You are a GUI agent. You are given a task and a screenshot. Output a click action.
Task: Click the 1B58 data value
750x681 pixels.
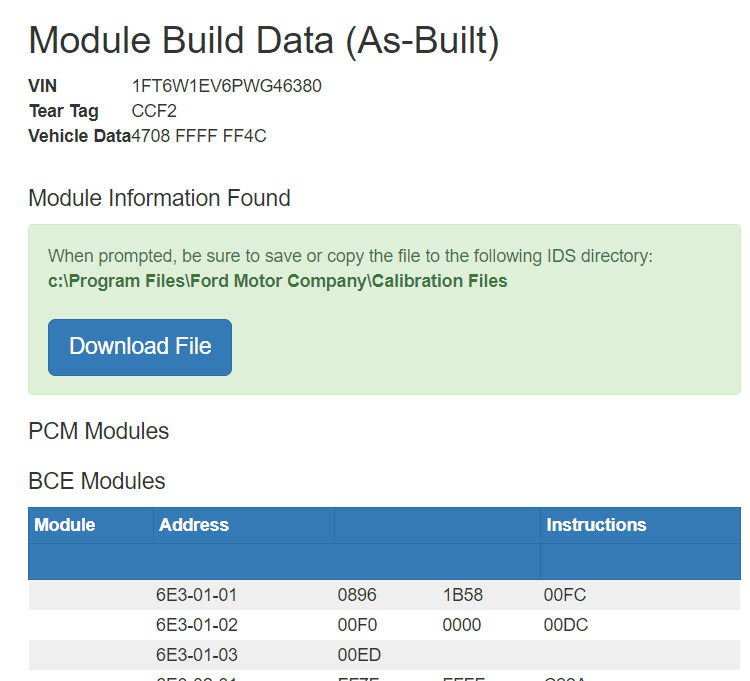462,595
